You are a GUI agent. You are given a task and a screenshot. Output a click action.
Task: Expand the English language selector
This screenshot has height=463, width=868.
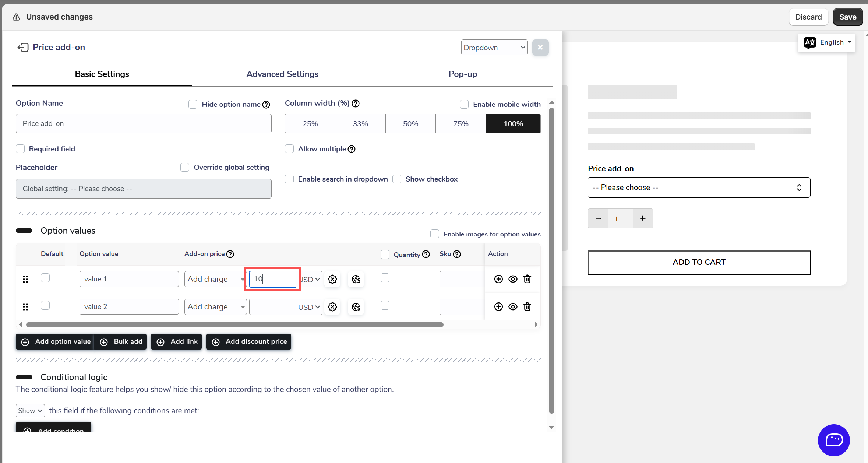point(826,43)
